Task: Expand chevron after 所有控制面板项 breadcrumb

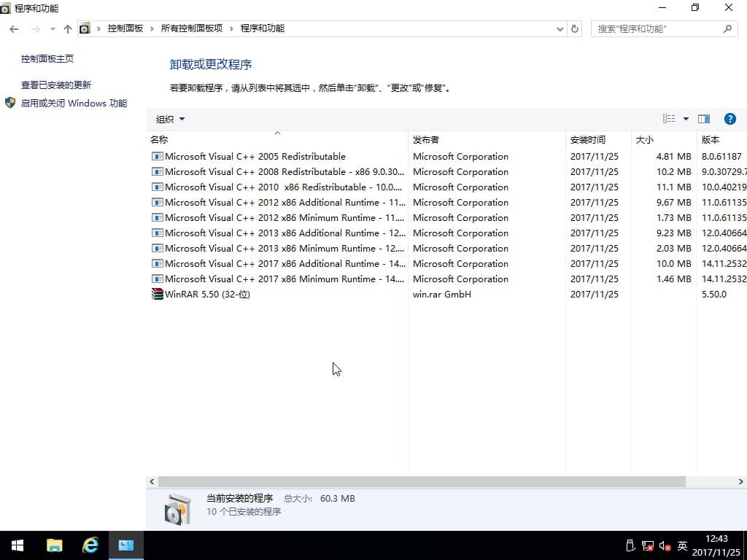Action: (x=231, y=29)
